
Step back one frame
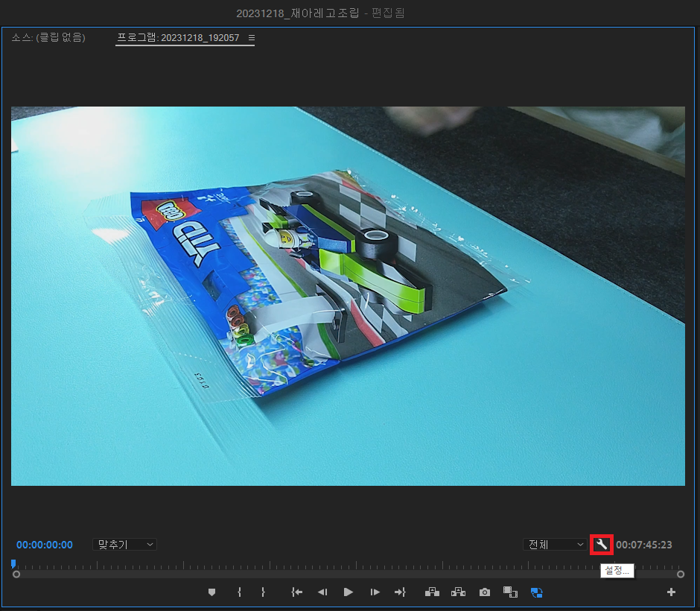point(322,592)
